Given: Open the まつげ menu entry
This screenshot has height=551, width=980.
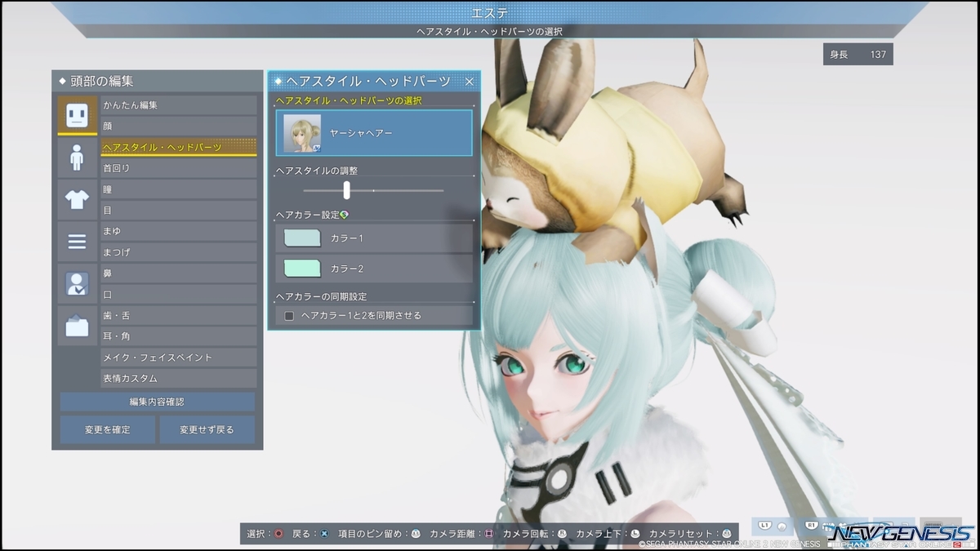Looking at the screenshot, I should (x=178, y=252).
